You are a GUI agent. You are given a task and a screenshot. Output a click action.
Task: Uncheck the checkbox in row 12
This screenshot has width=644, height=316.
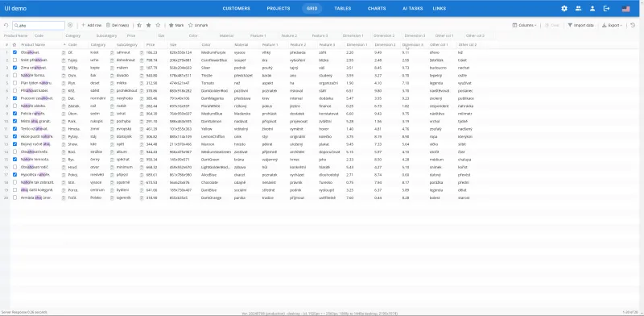point(14,136)
